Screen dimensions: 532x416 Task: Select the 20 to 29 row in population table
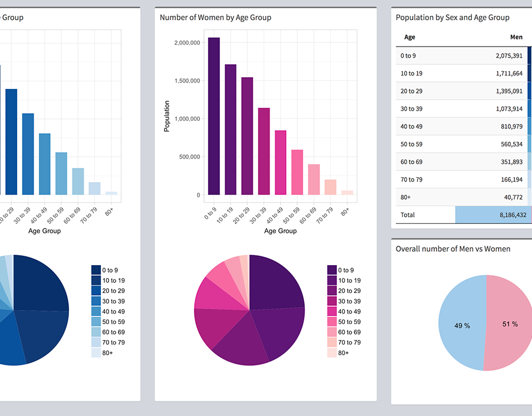click(460, 91)
